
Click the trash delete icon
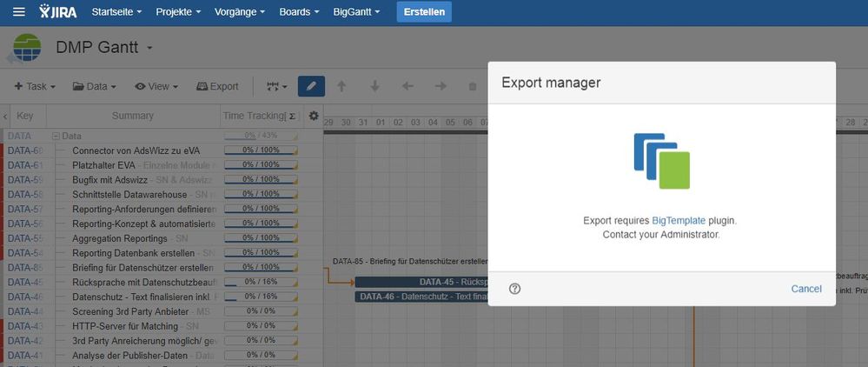click(472, 86)
